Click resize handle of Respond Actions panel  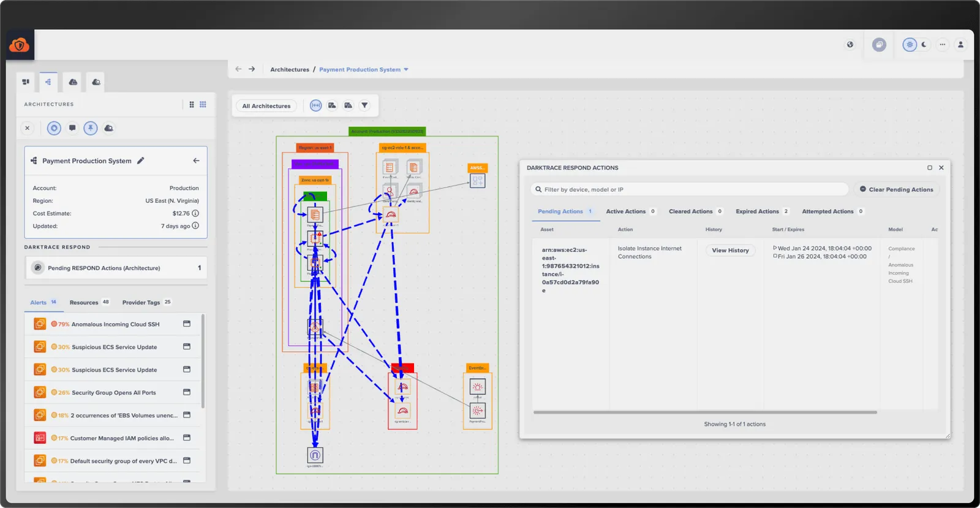point(948,436)
